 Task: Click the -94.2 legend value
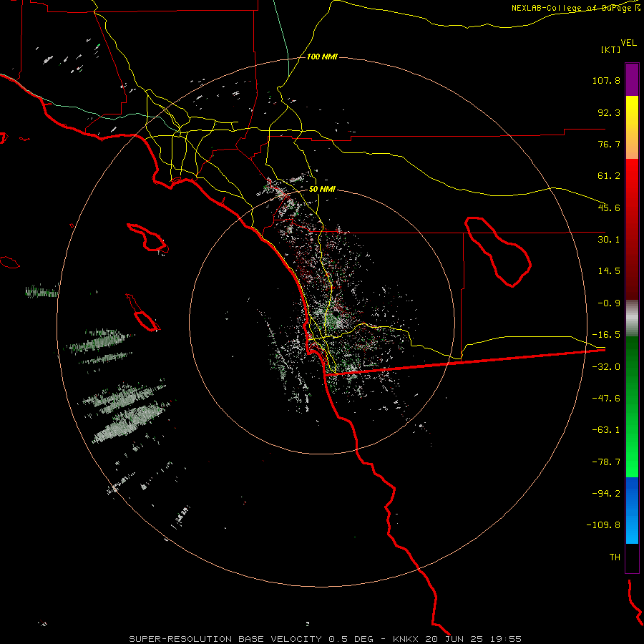(606, 493)
